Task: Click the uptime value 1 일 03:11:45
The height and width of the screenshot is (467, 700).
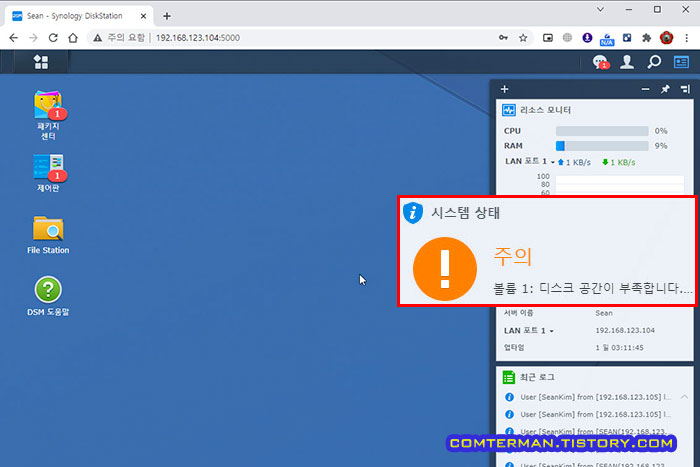Action: [x=620, y=347]
